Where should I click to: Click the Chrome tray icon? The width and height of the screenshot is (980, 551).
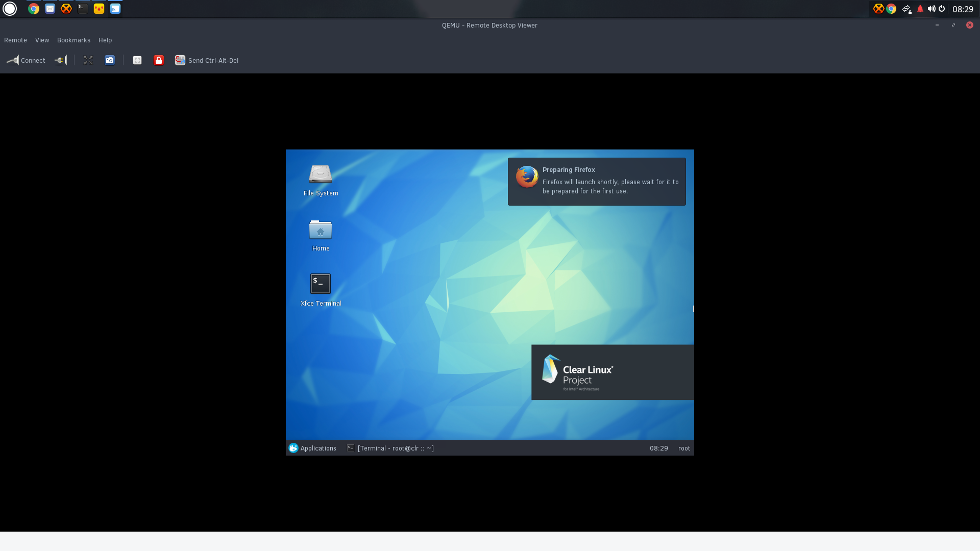pyautogui.click(x=891, y=9)
